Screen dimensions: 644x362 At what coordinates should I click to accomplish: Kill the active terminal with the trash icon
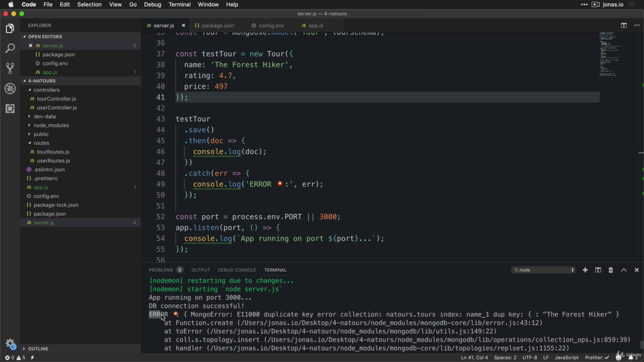point(610,269)
